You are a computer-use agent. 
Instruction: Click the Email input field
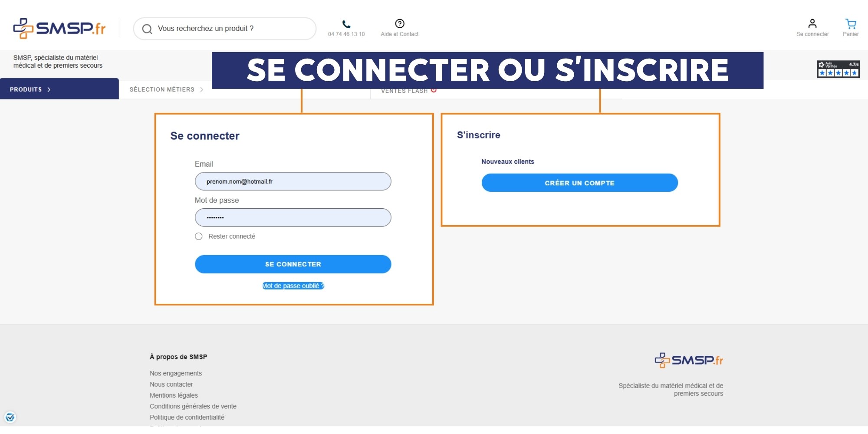tap(293, 181)
